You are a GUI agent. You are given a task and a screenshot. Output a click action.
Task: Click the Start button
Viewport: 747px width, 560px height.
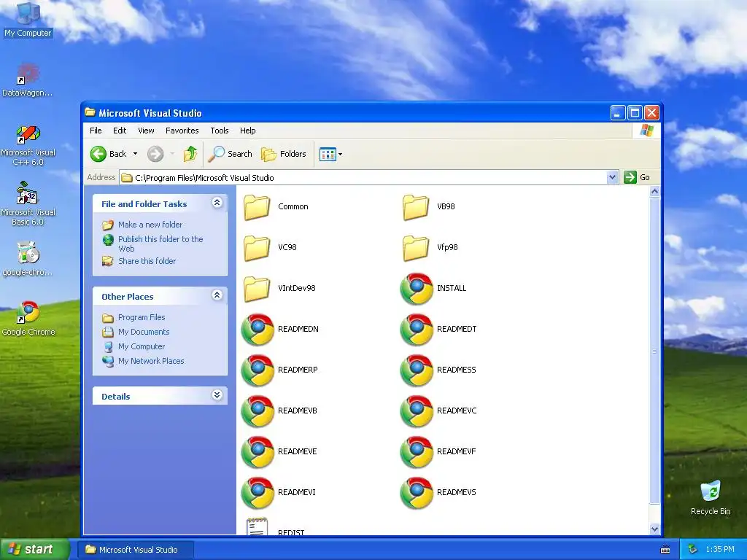(x=34, y=549)
